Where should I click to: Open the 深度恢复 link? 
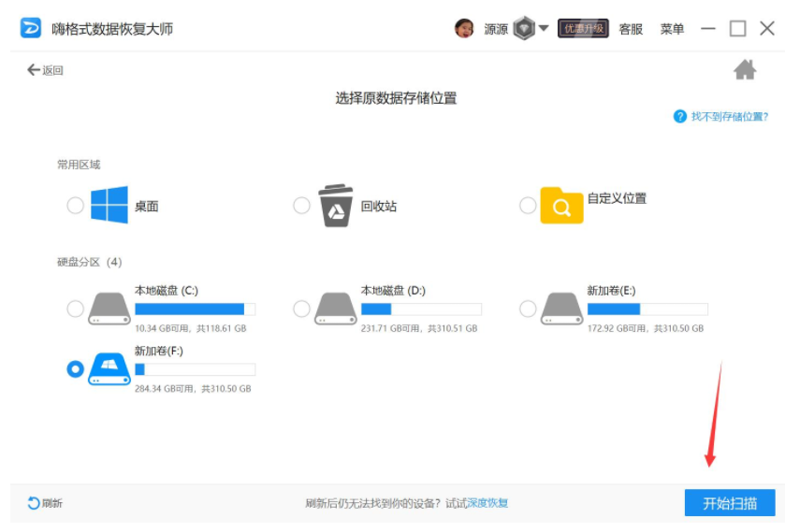[487, 503]
